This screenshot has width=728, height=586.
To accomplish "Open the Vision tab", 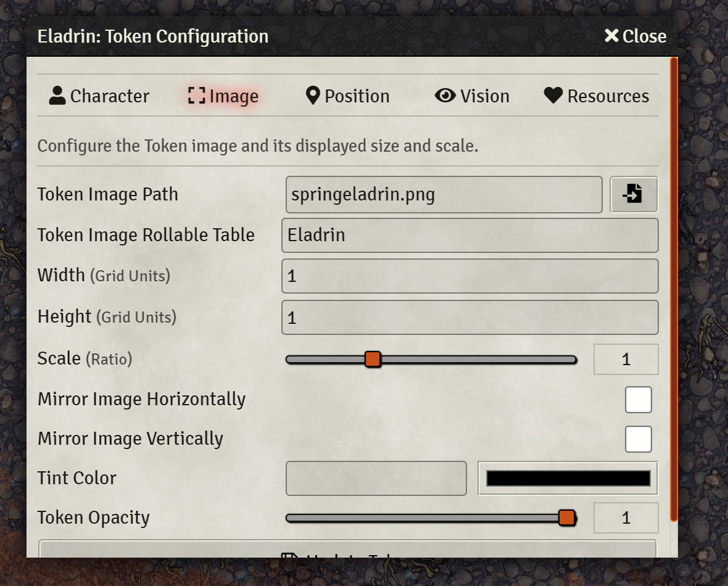I will tap(472, 96).
